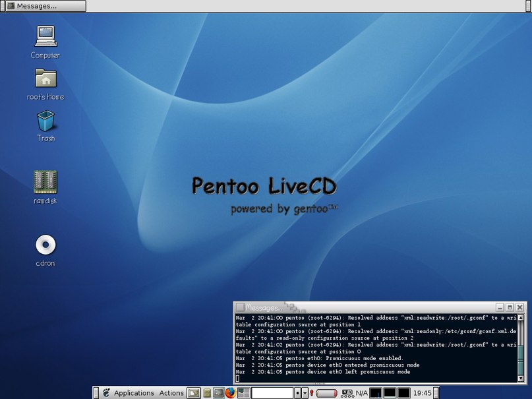Maximize the Messages terminal window
This screenshot has height=399, width=532.
pyautogui.click(x=510, y=307)
